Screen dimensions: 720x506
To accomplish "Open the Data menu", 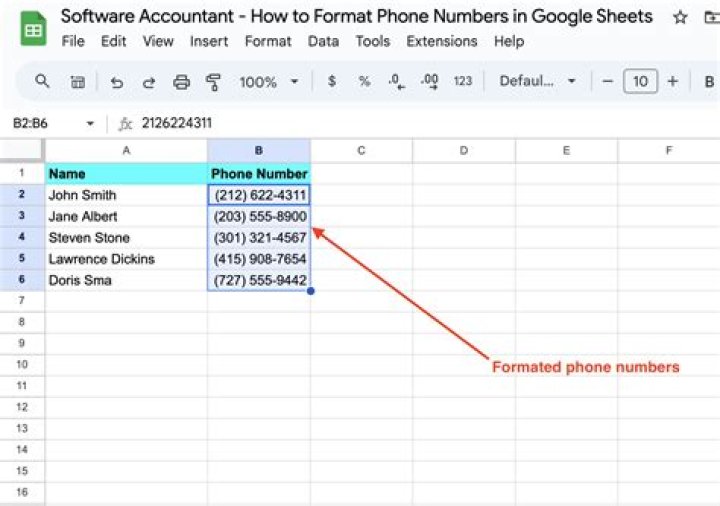I will pyautogui.click(x=323, y=41).
